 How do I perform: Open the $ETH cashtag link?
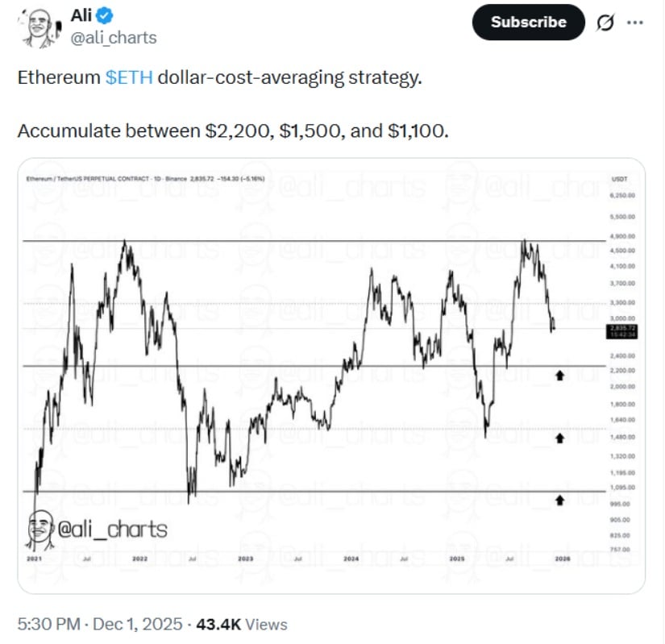[130, 79]
